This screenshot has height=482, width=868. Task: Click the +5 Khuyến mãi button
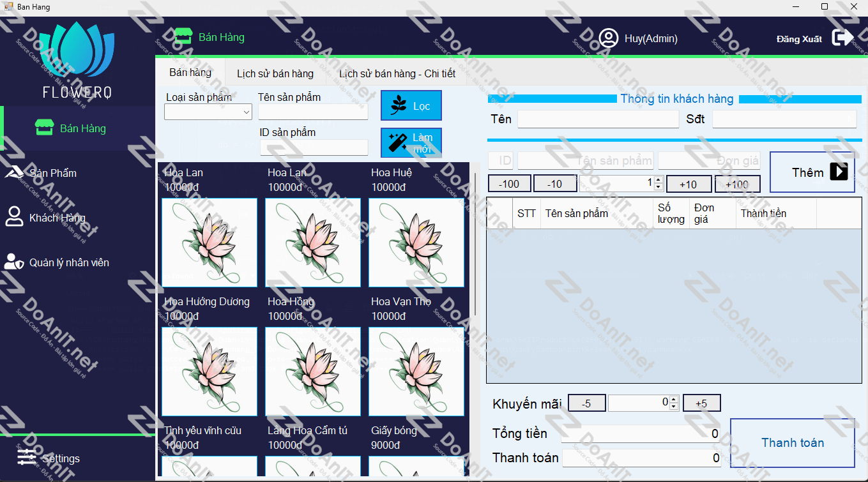pos(701,403)
